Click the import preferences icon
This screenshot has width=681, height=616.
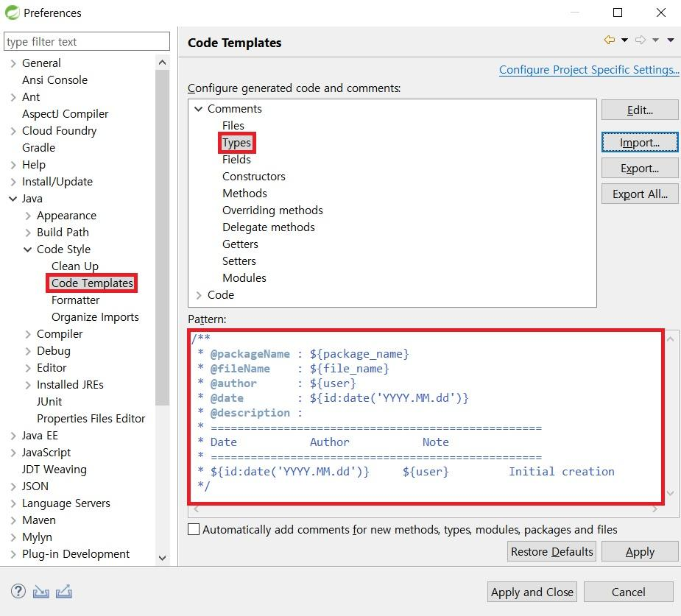[x=40, y=591]
